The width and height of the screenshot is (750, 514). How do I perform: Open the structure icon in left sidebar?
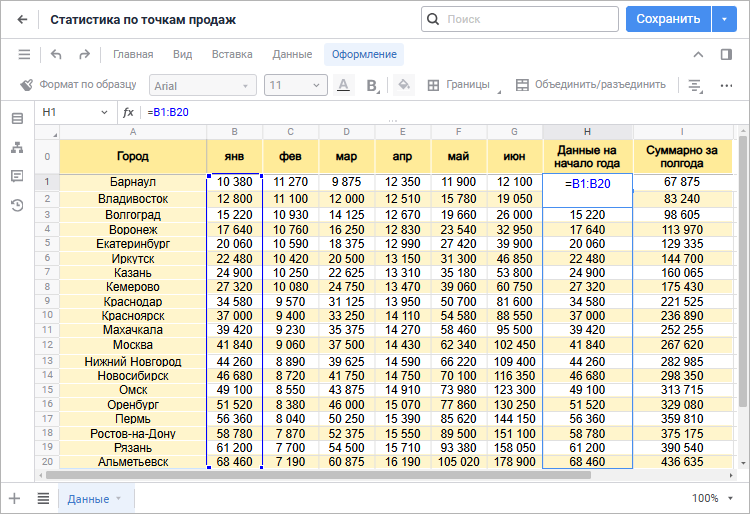(x=17, y=147)
